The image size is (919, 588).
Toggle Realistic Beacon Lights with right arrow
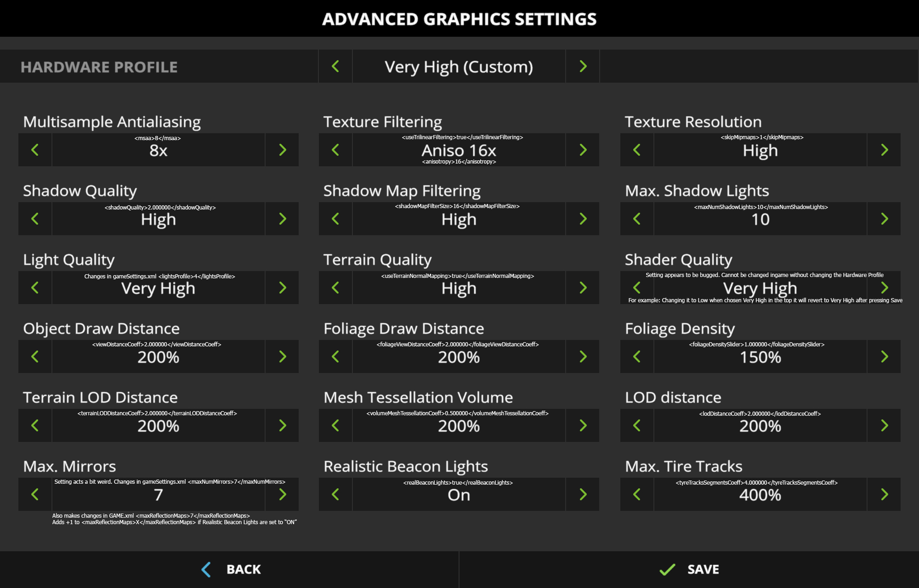click(583, 494)
